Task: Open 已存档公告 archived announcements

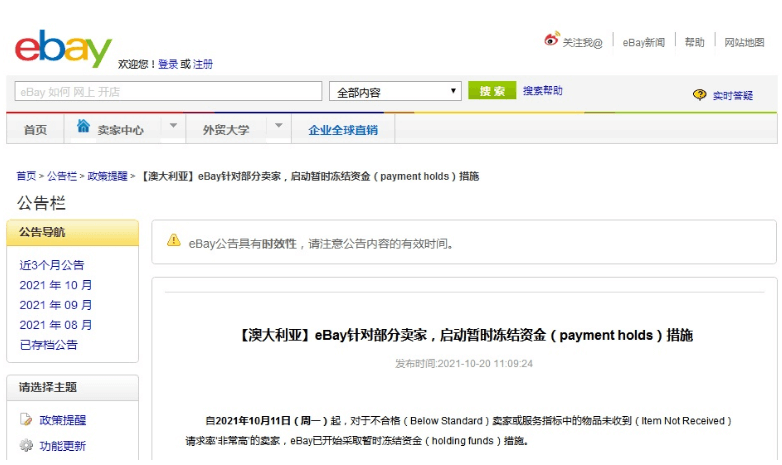Action: coord(49,345)
